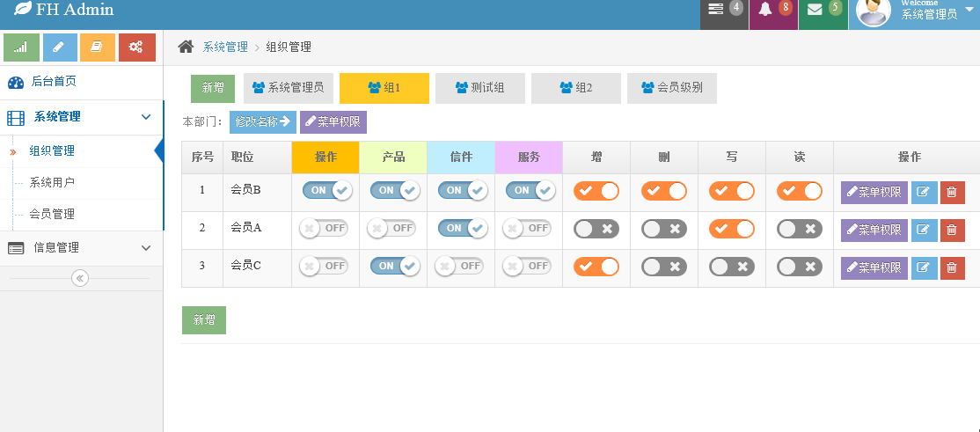980x432 pixels.
Task: Collapse the 系统管理 sidebar menu
Action: pos(146,117)
